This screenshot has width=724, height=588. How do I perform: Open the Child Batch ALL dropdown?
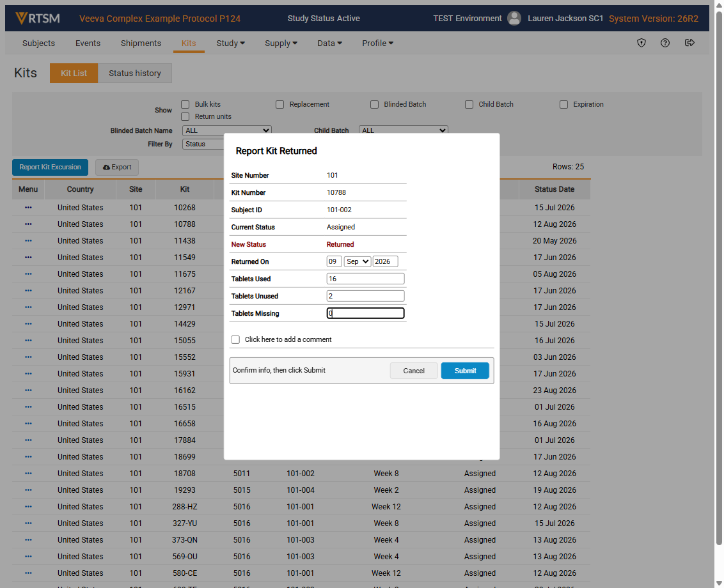(x=403, y=130)
